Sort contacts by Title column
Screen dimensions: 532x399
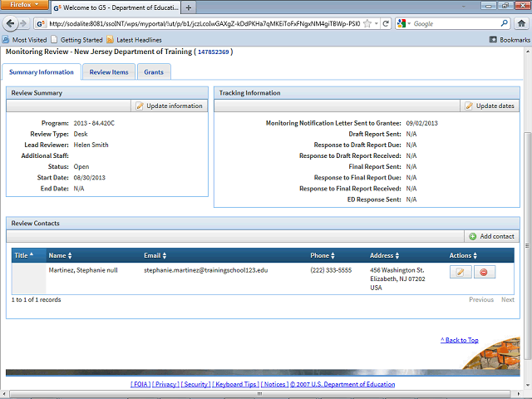(x=29, y=255)
